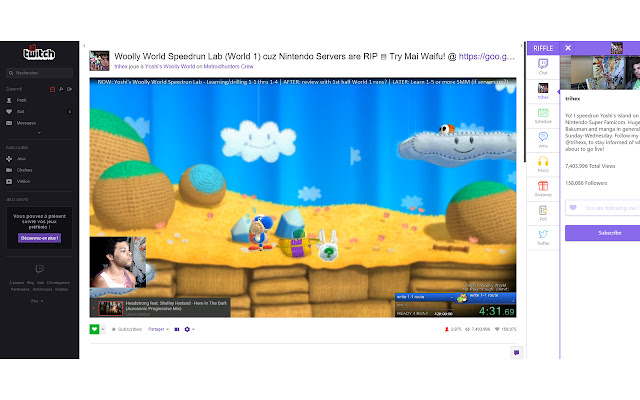
Task: Toggle theater mode icon
Action: tap(177, 329)
